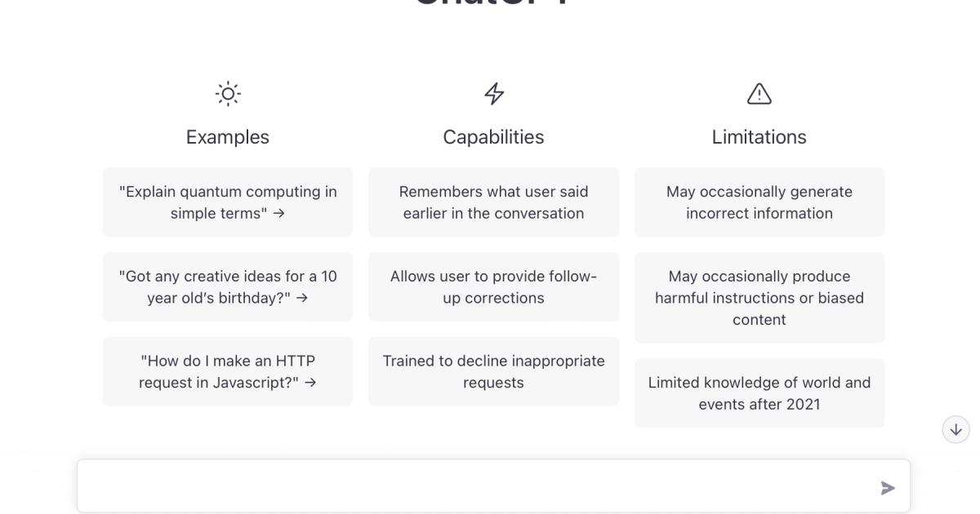Choose the 10 year old's birthday example
Image resolution: width=980 pixels, height=514 pixels.
pyautogui.click(x=228, y=287)
